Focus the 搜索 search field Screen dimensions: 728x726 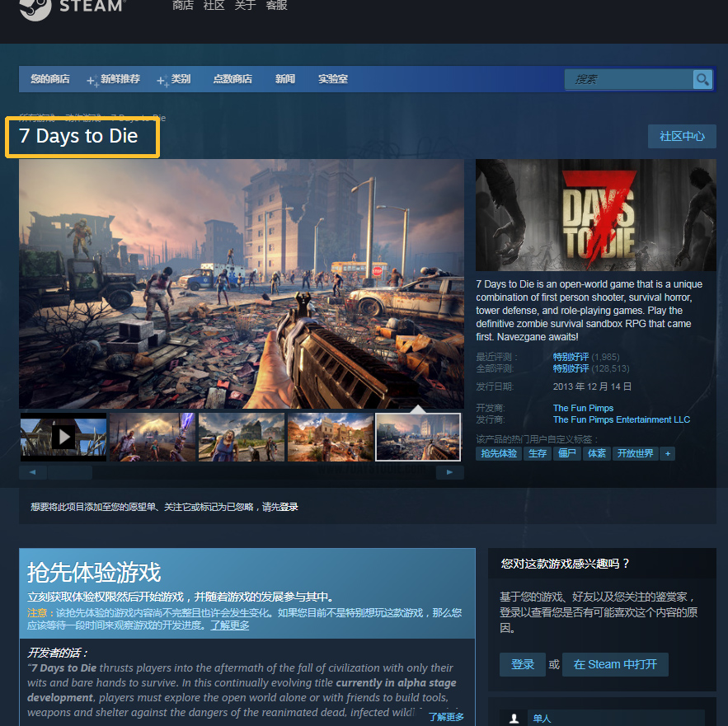629,79
